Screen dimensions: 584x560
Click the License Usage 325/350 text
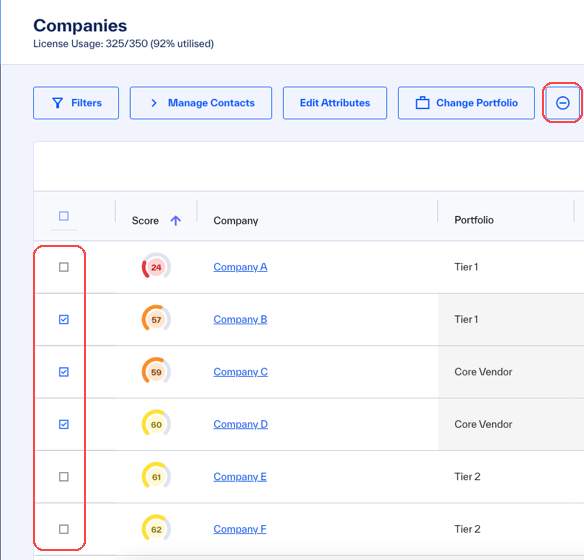click(123, 44)
